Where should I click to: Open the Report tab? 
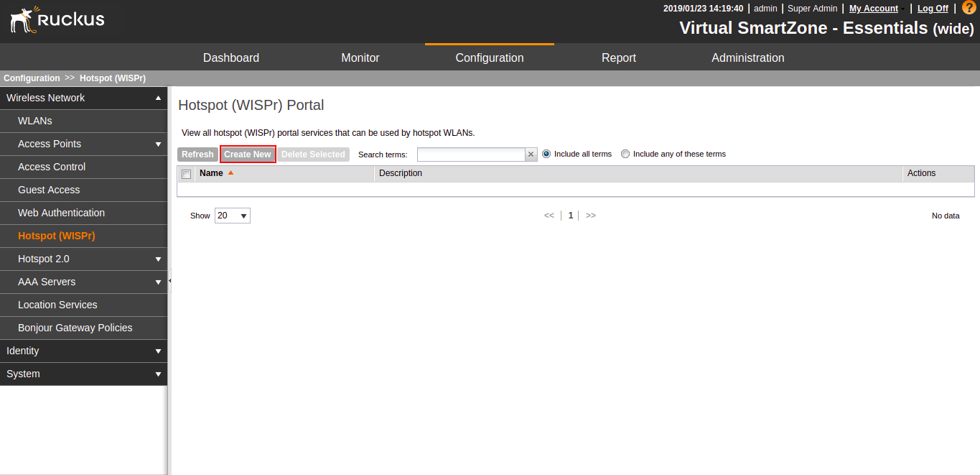click(x=619, y=57)
